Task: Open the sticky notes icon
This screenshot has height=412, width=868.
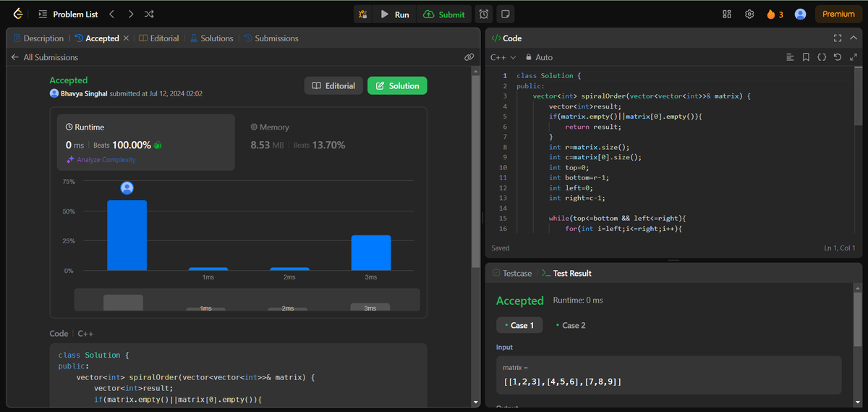Action: coord(506,14)
